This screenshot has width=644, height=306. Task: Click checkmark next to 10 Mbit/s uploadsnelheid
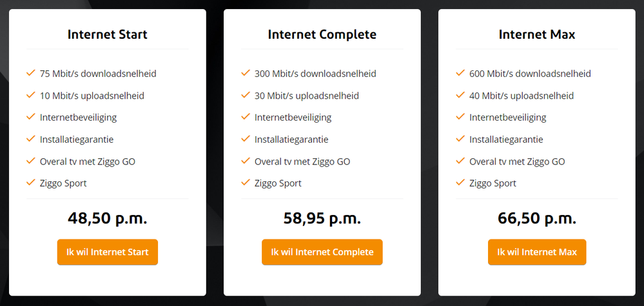click(30, 95)
